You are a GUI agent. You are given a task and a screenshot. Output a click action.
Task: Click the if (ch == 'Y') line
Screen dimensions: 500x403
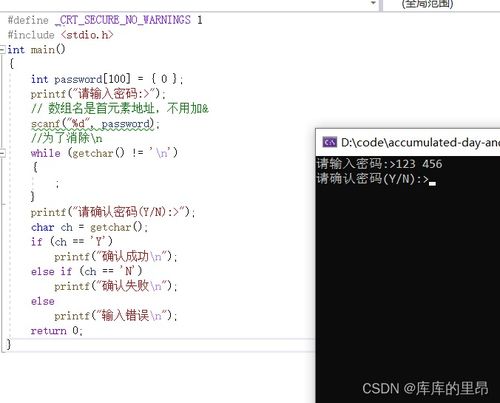point(72,241)
